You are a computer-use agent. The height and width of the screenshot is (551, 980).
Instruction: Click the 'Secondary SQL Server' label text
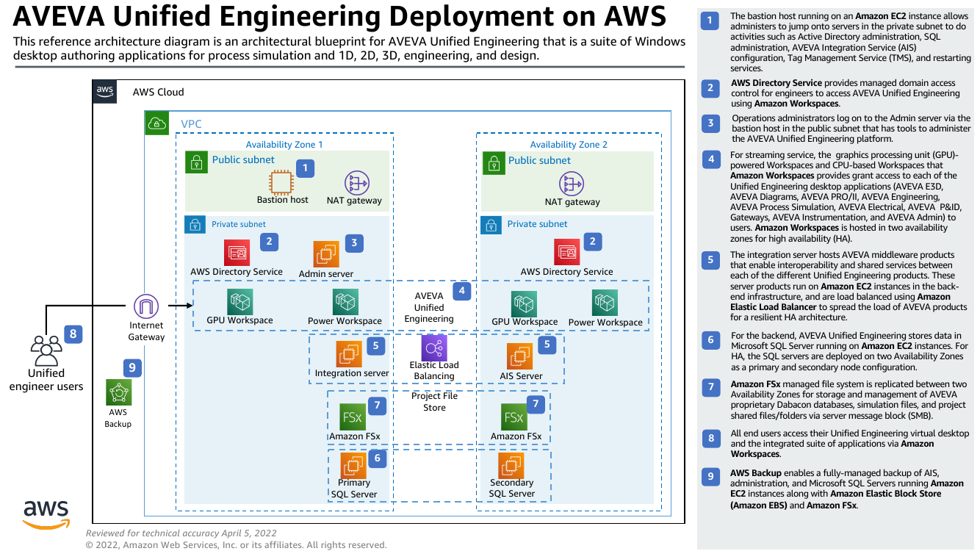pyautogui.click(x=511, y=489)
